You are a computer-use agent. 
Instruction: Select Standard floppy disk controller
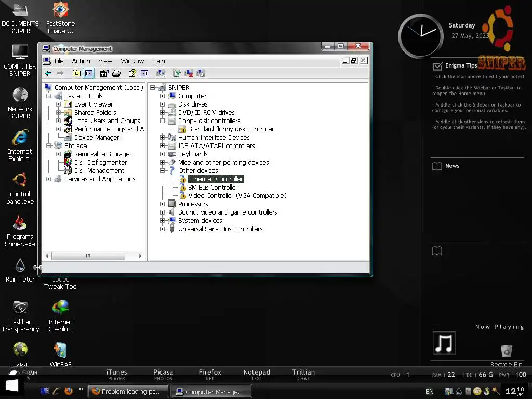(x=231, y=129)
